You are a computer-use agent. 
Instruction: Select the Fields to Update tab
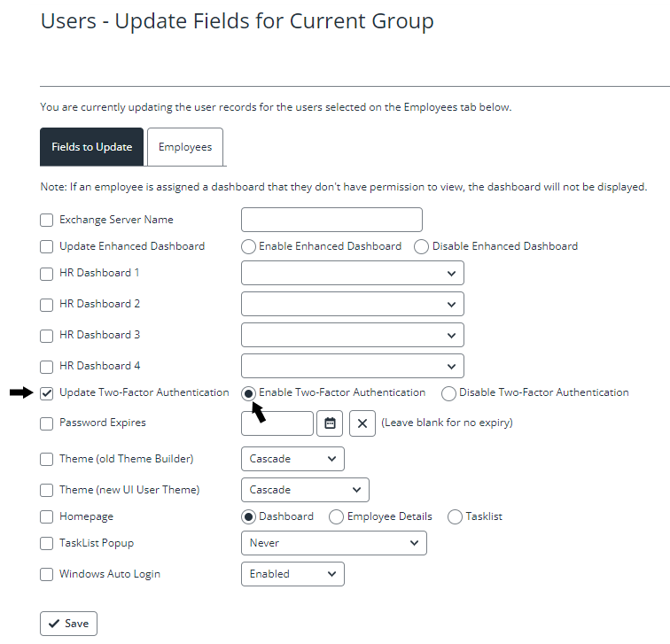[x=92, y=147]
